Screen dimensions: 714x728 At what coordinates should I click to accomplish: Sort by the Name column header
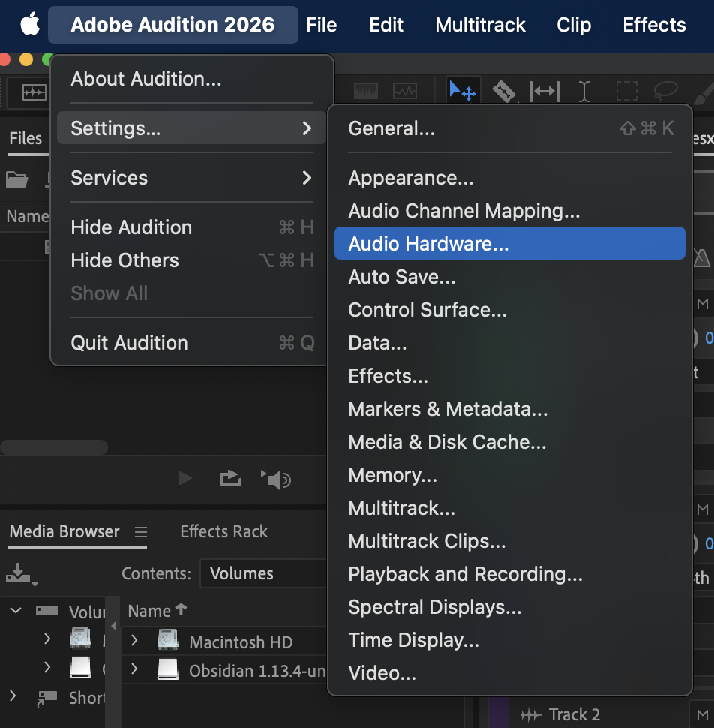point(157,610)
